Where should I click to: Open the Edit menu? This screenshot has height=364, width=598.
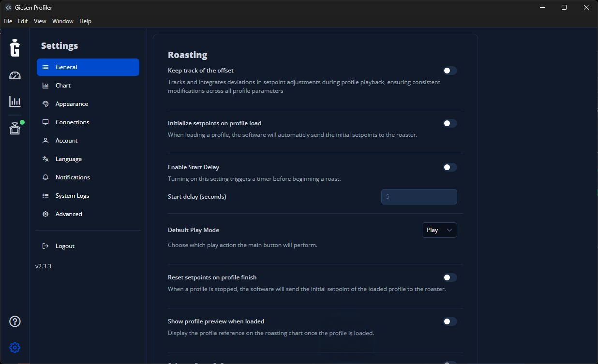click(x=23, y=21)
